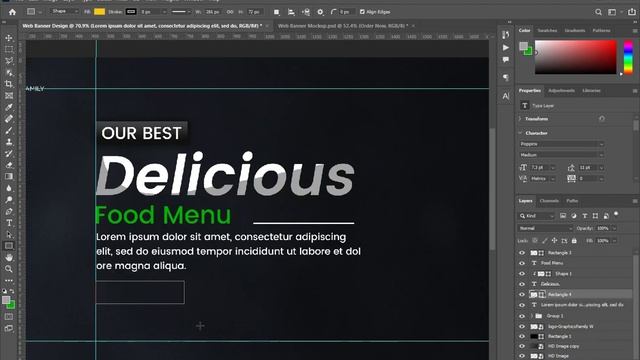The width and height of the screenshot is (640, 360).
Task: Hide the HD Image copy layer
Action: (x=522, y=346)
